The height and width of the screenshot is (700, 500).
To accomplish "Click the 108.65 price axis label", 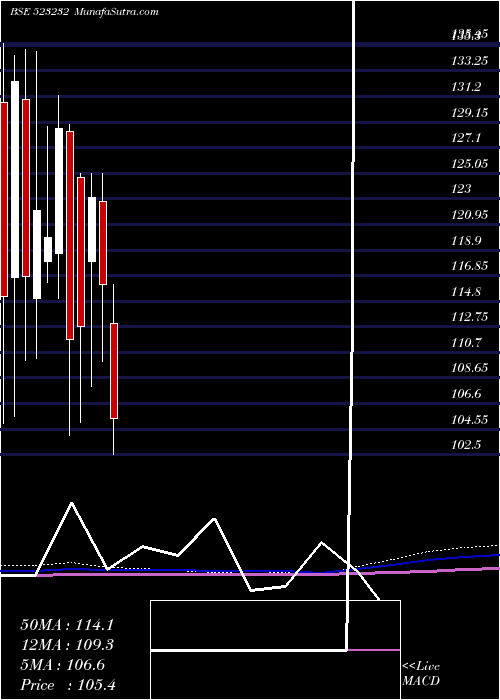I will pos(470,369).
